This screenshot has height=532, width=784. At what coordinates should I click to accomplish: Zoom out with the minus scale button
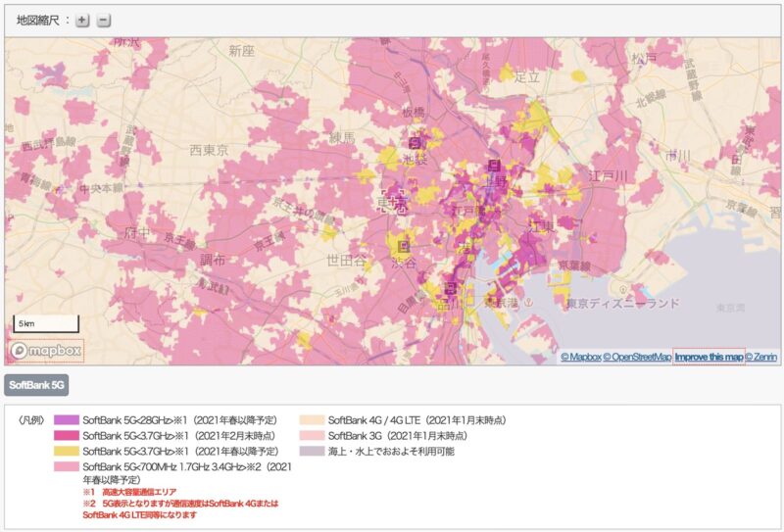tap(104, 21)
